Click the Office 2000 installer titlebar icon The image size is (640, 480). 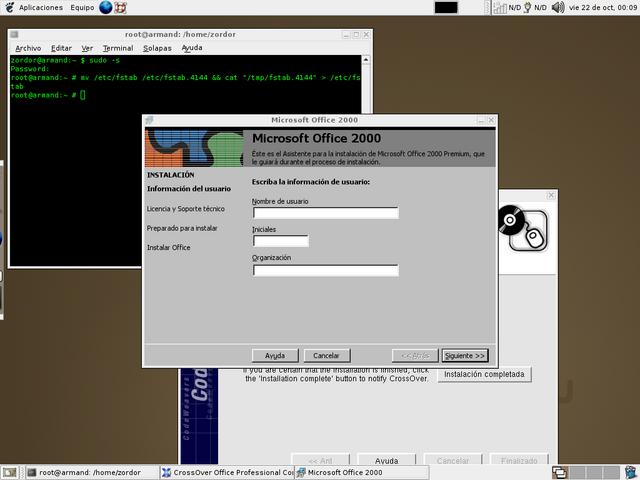[149, 120]
